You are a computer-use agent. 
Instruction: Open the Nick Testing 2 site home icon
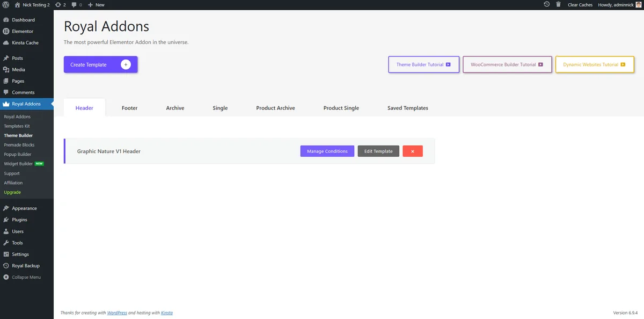point(18,4)
